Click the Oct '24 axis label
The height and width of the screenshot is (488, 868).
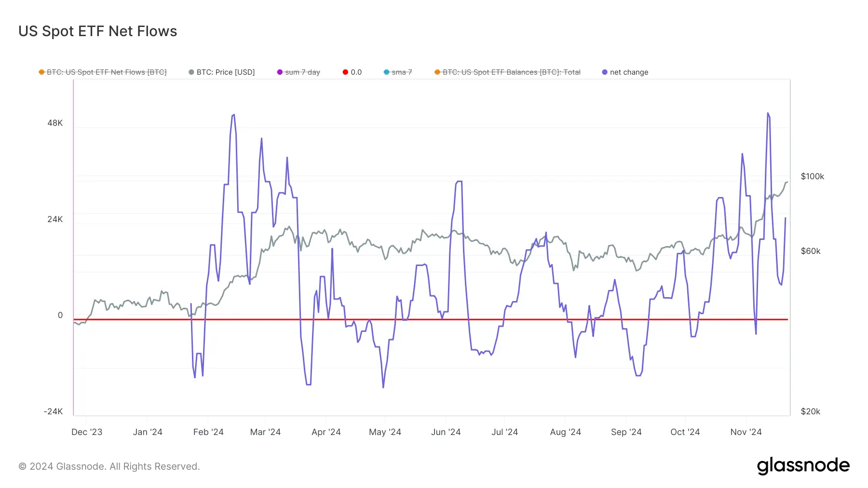[685, 432]
